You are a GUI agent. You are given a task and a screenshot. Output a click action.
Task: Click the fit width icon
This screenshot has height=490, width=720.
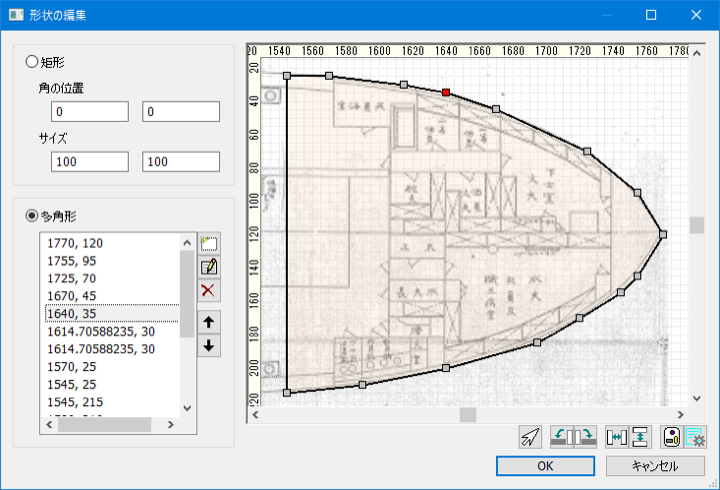point(617,437)
